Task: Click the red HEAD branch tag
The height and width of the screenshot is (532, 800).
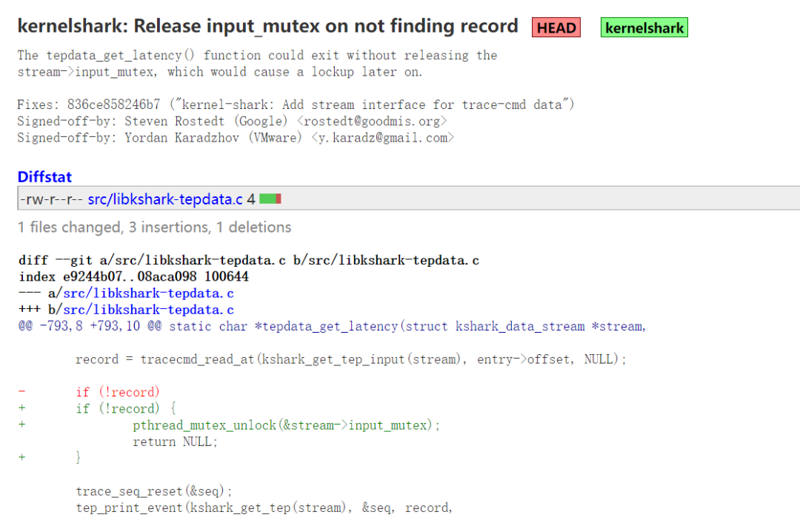Action: pyautogui.click(x=556, y=27)
